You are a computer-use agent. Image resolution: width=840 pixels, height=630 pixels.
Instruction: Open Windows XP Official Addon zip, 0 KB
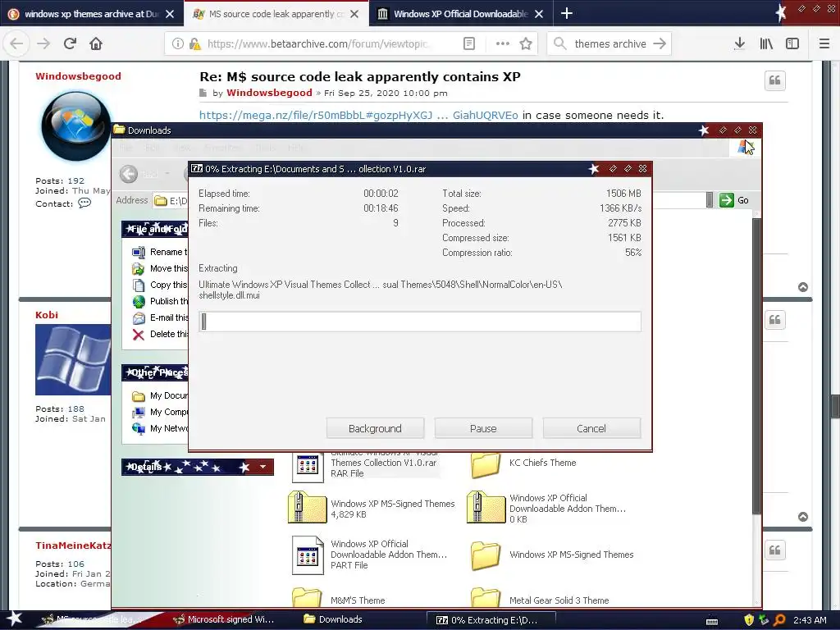[546, 508]
